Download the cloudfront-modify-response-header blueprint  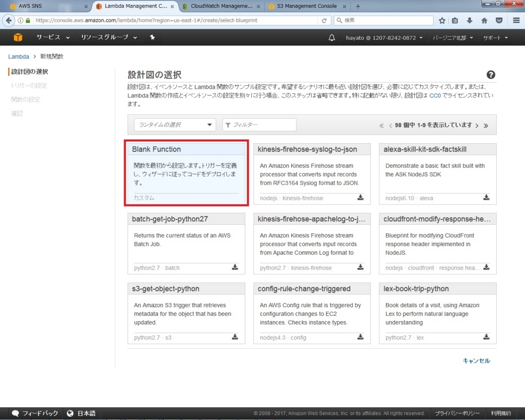point(486,267)
